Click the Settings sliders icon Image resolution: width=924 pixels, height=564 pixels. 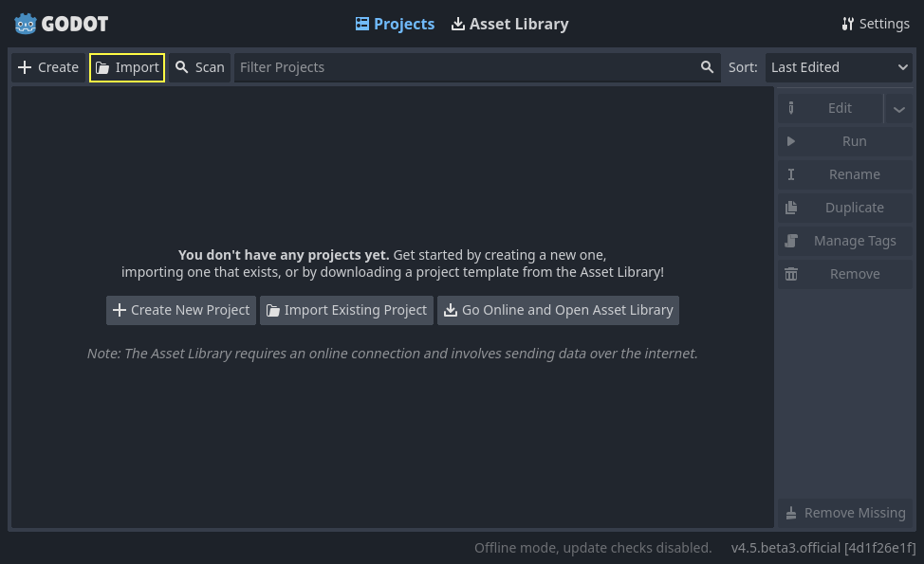(849, 24)
